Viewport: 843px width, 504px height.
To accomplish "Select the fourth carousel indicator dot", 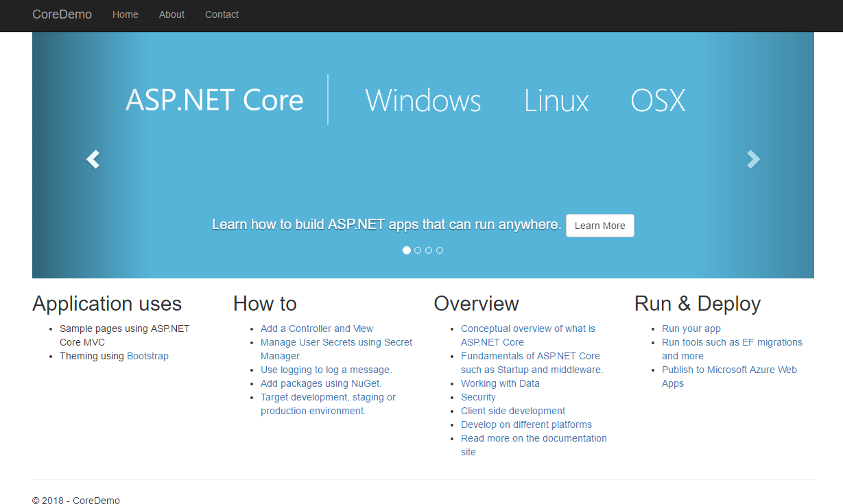I will (x=440, y=250).
